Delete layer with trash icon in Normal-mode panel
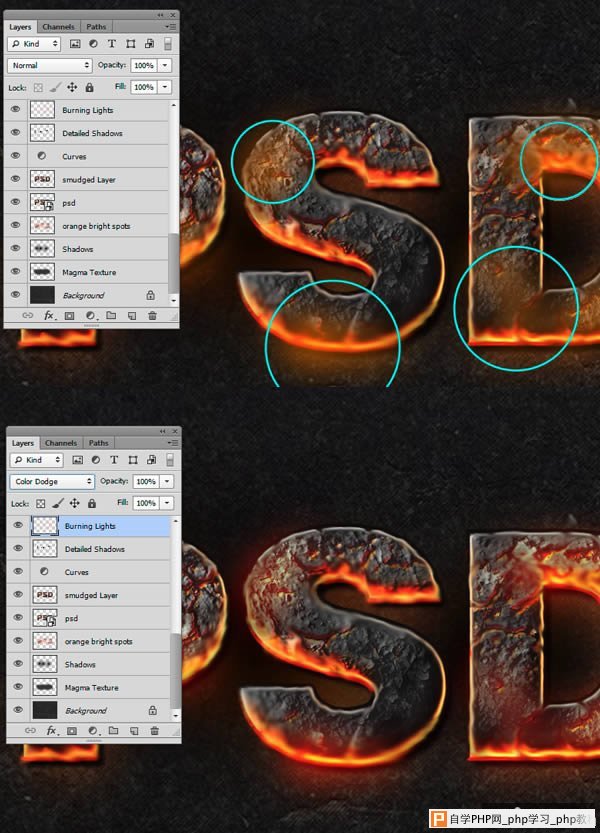Image resolution: width=600 pixels, height=833 pixels. pyautogui.click(x=153, y=316)
